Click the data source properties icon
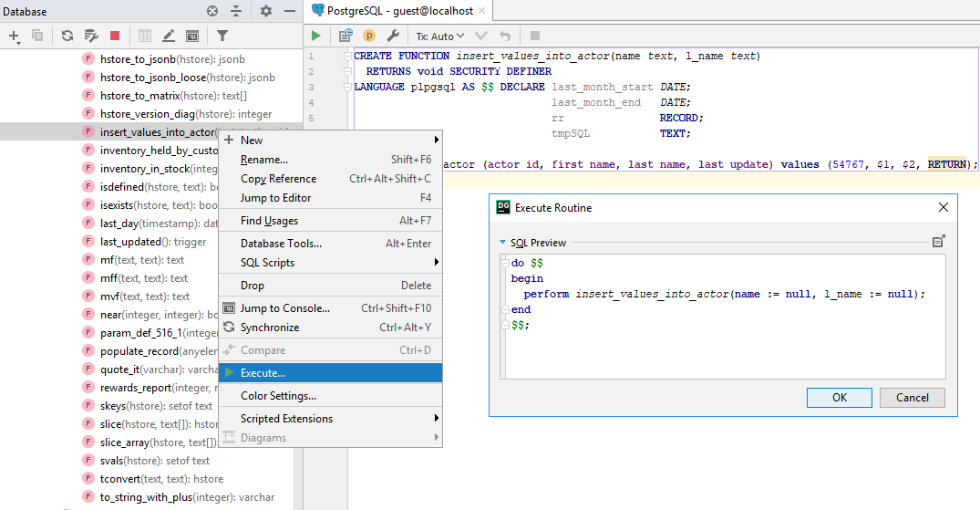 91,36
